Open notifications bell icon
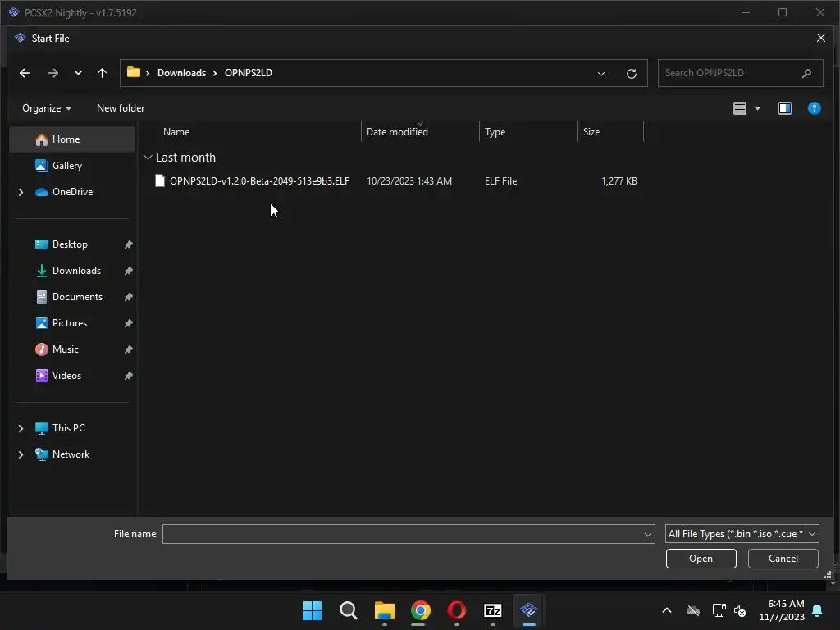Image resolution: width=840 pixels, height=630 pixels. coord(818,610)
